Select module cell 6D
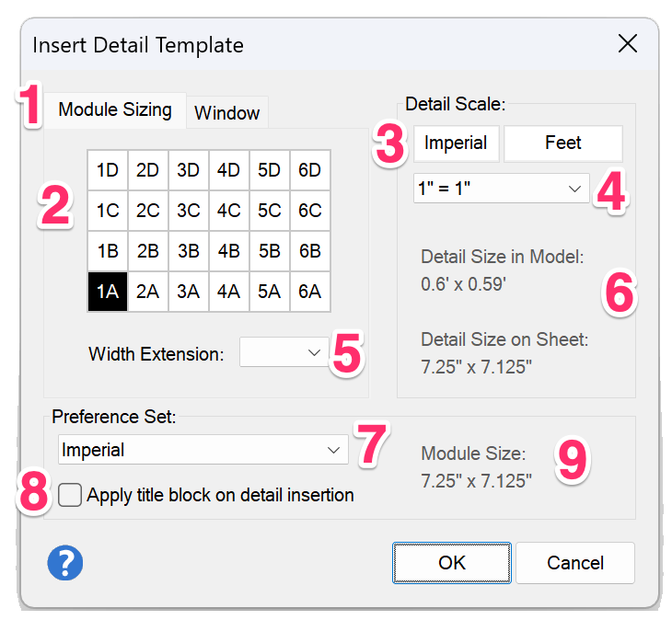Image resolution: width=672 pixels, height=620 pixels. coord(310,170)
